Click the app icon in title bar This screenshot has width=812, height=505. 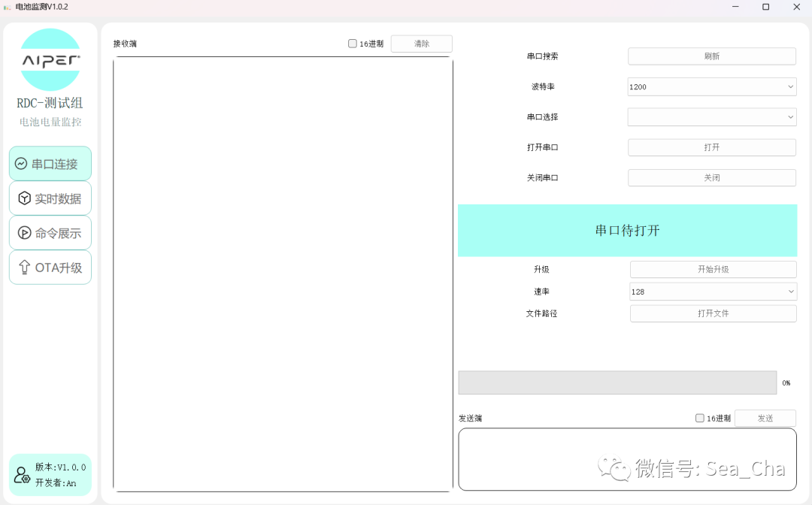tap(8, 8)
